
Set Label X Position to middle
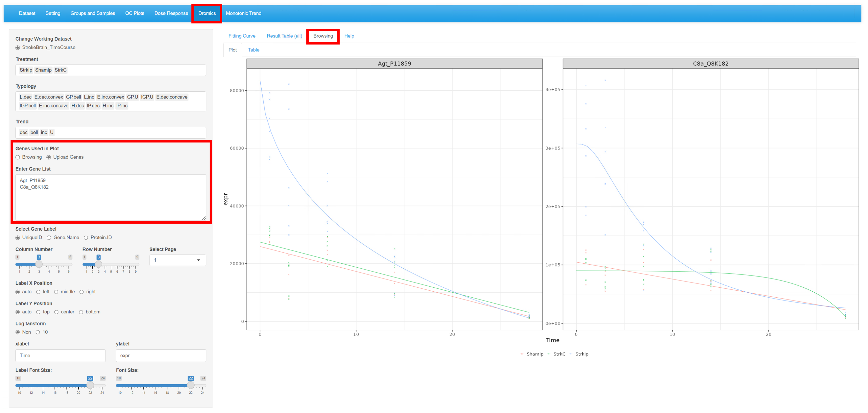point(56,292)
